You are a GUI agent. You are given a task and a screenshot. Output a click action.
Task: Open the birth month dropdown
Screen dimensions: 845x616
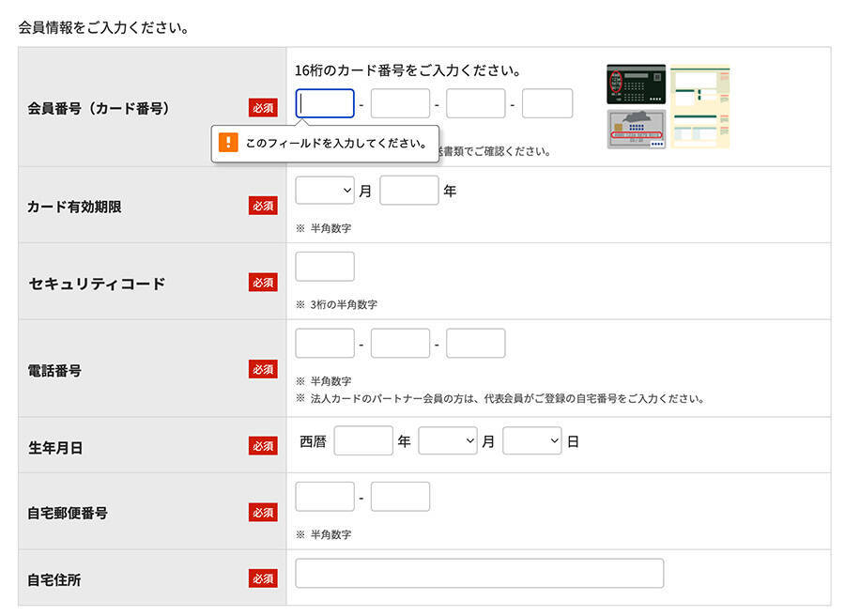(x=448, y=440)
